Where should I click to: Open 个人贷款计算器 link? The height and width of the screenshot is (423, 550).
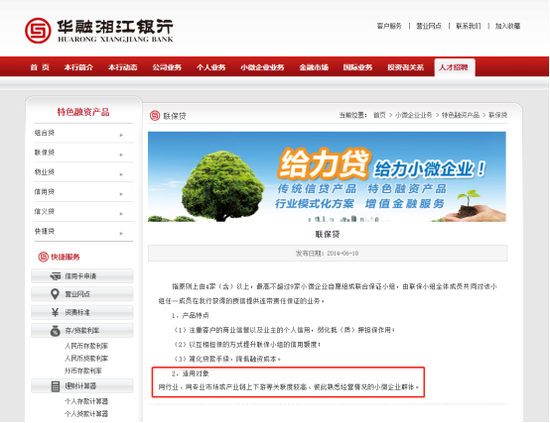point(86,414)
